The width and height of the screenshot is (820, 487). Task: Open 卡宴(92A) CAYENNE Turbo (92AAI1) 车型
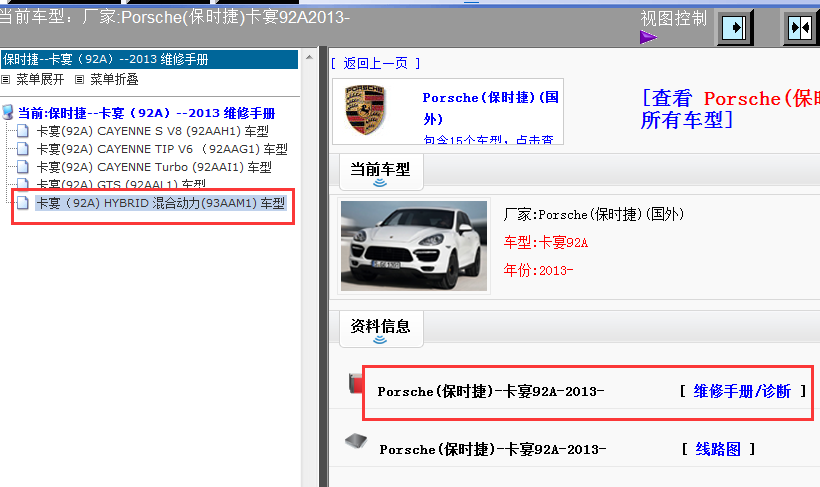pos(154,167)
